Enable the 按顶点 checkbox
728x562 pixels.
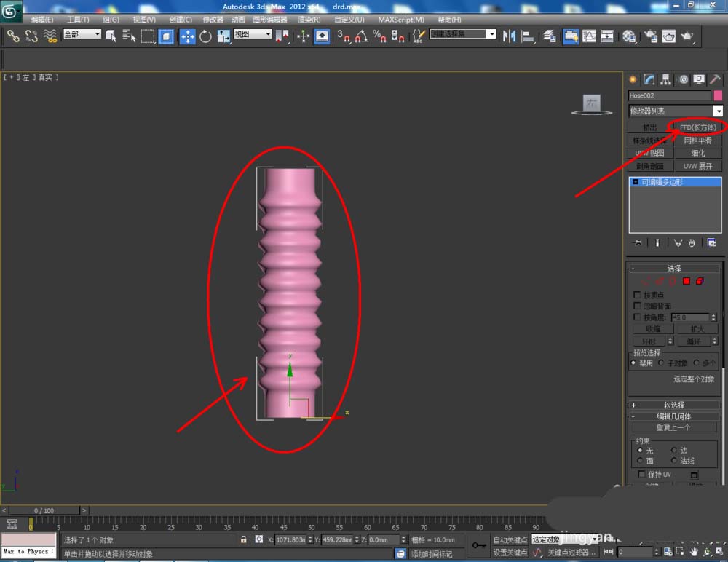click(638, 295)
